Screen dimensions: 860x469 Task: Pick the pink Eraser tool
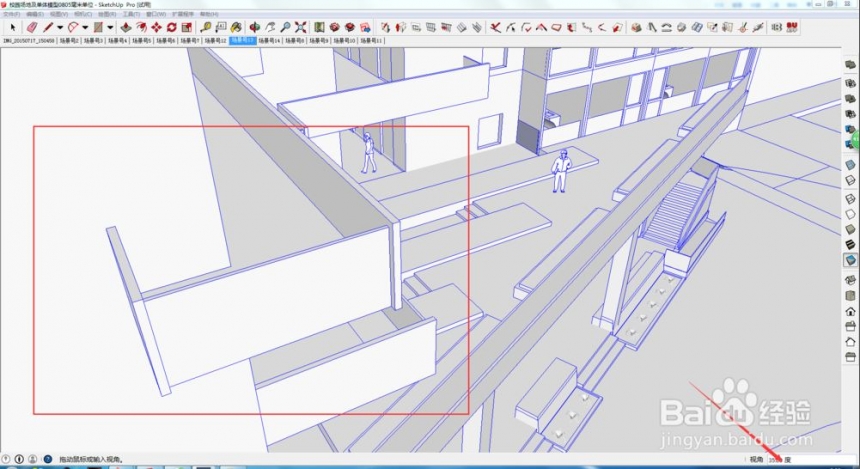(32, 27)
